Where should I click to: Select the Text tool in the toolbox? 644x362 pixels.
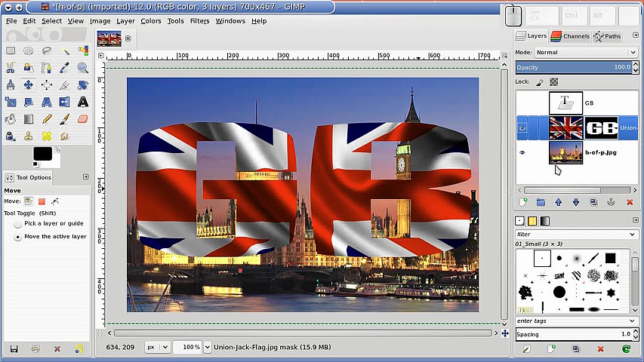[82, 102]
